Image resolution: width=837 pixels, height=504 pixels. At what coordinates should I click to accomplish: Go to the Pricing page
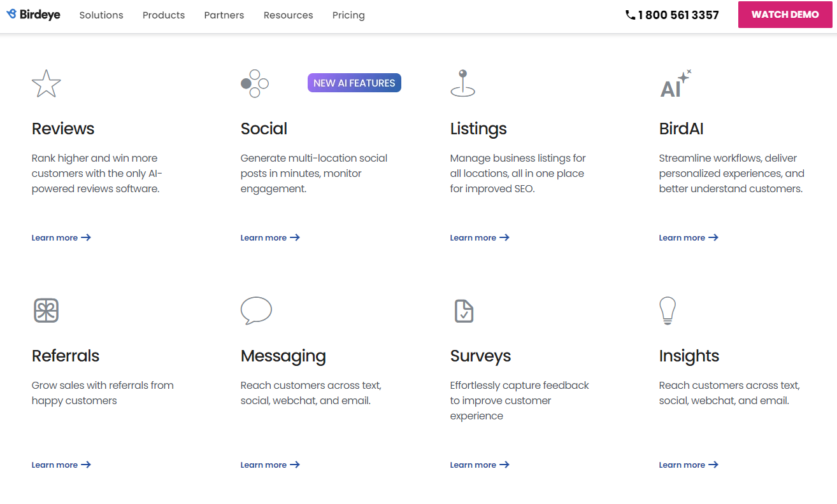(348, 15)
